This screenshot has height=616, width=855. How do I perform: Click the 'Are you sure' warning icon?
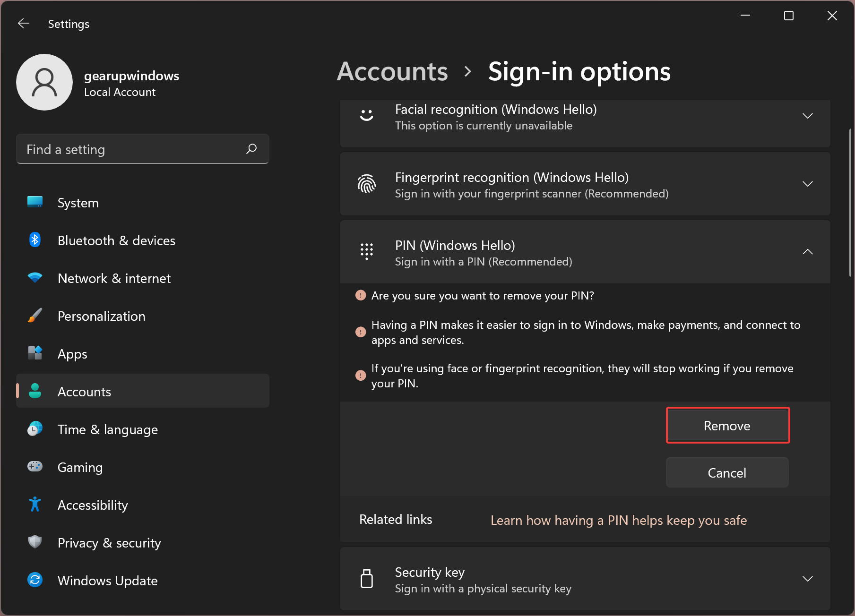click(361, 295)
